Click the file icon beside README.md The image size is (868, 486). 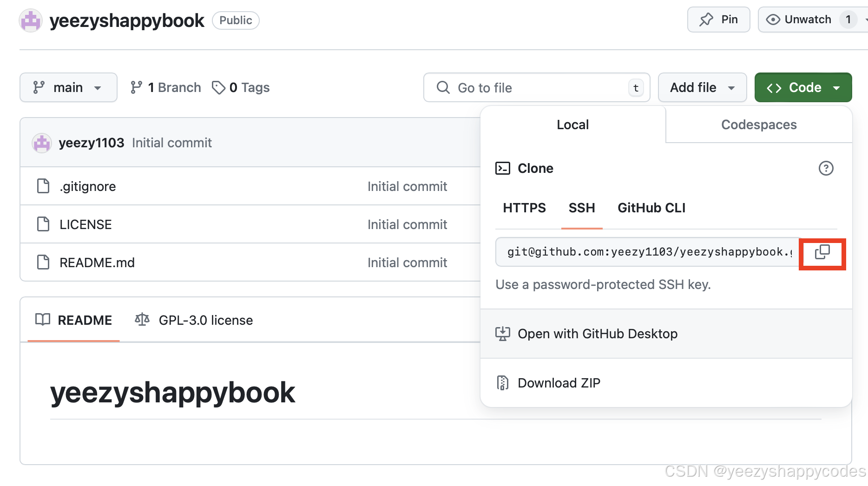click(x=43, y=262)
